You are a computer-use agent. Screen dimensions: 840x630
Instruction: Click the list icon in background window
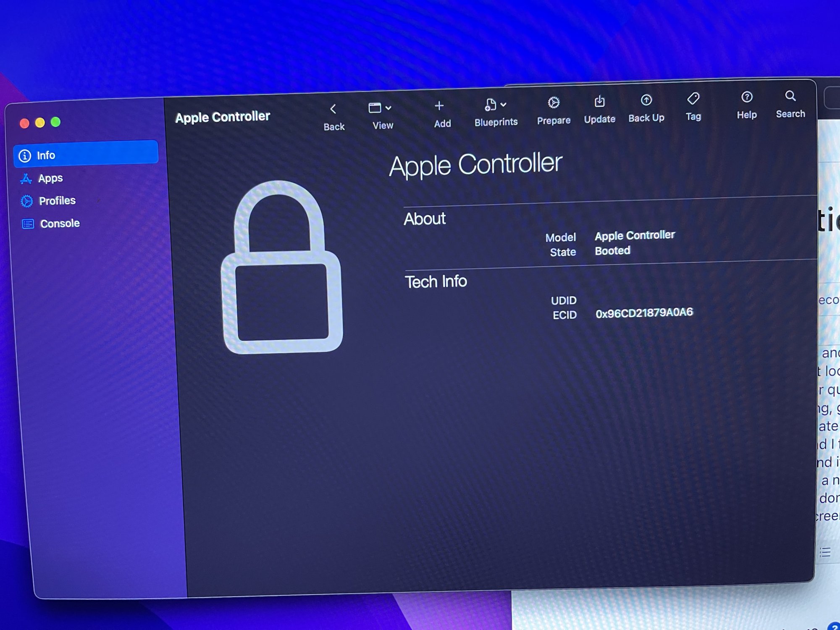coord(825,552)
